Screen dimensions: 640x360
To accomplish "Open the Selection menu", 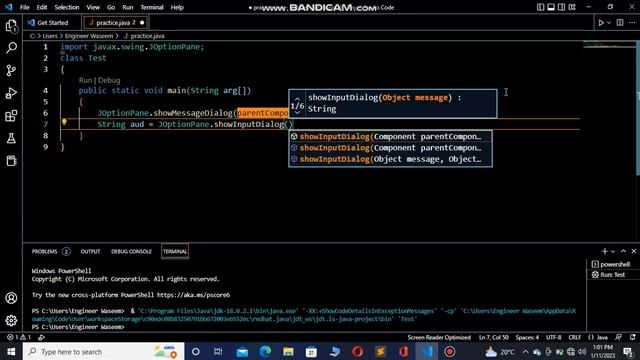I will click(x=67, y=7).
